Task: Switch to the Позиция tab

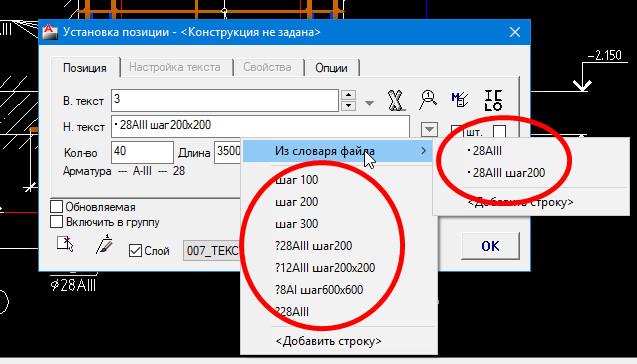Action: click(85, 67)
